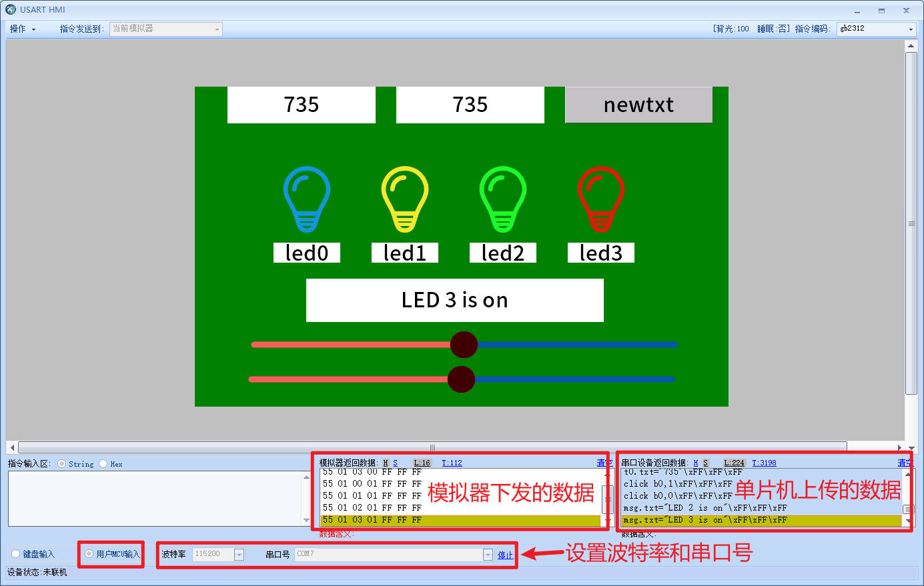Expand the 串口号 COM port dropdown

coord(488,555)
